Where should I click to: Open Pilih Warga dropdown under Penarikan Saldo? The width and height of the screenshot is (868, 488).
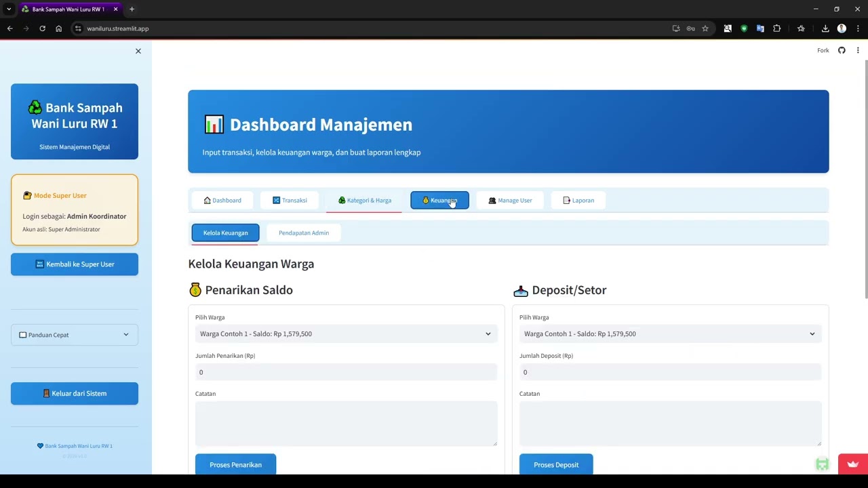coord(346,333)
